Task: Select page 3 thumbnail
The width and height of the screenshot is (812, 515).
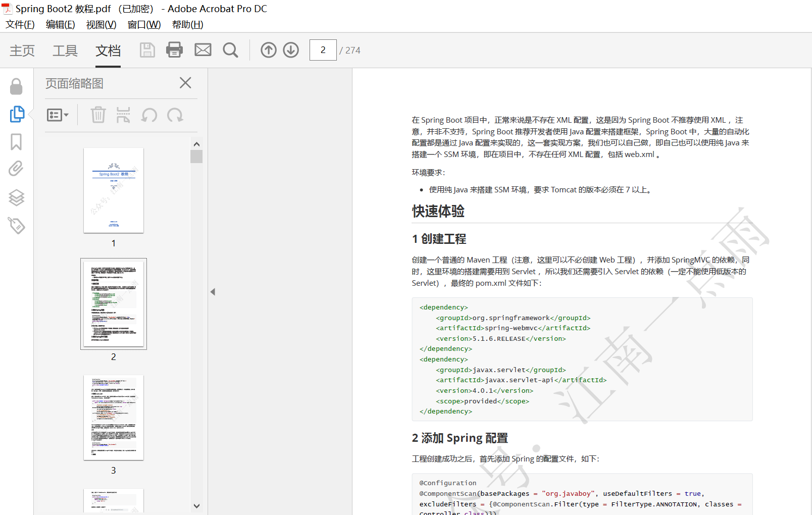Action: 114,418
